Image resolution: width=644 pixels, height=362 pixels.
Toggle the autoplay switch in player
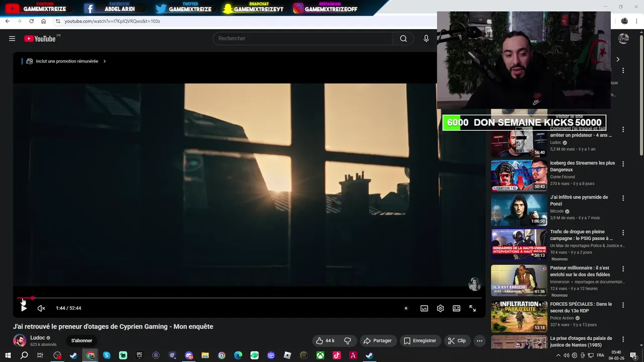[406, 308]
